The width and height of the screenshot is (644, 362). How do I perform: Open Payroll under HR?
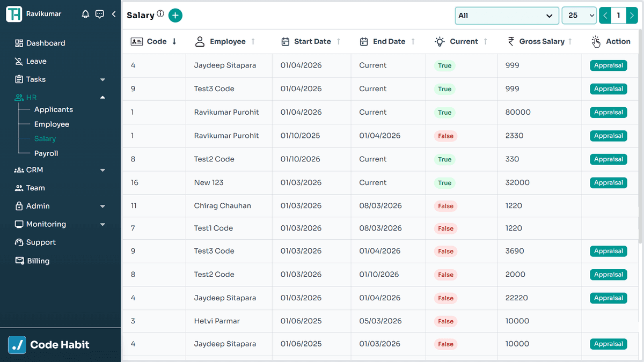point(46,153)
